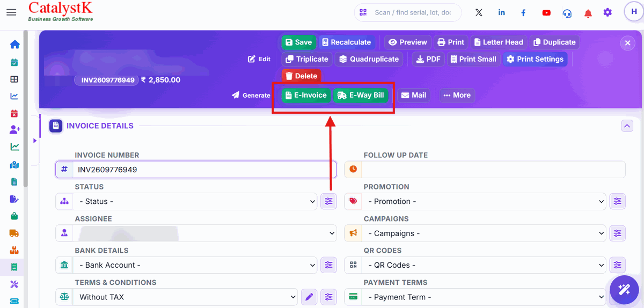Click the scan/find serial search box

(x=408, y=12)
